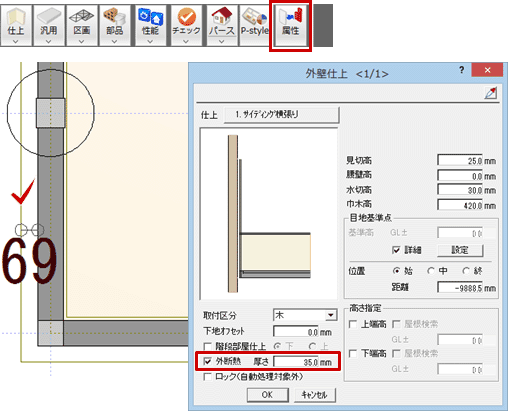Click the キャンセル button
This screenshot has height=411, width=508.
pos(314,395)
